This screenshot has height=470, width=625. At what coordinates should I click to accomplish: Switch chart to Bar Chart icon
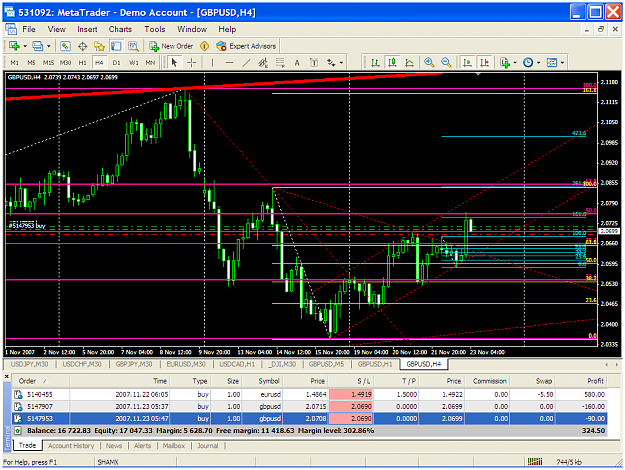tap(375, 63)
